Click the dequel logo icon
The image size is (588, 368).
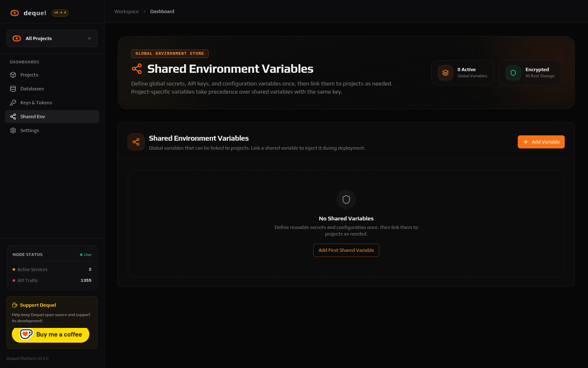15,13
